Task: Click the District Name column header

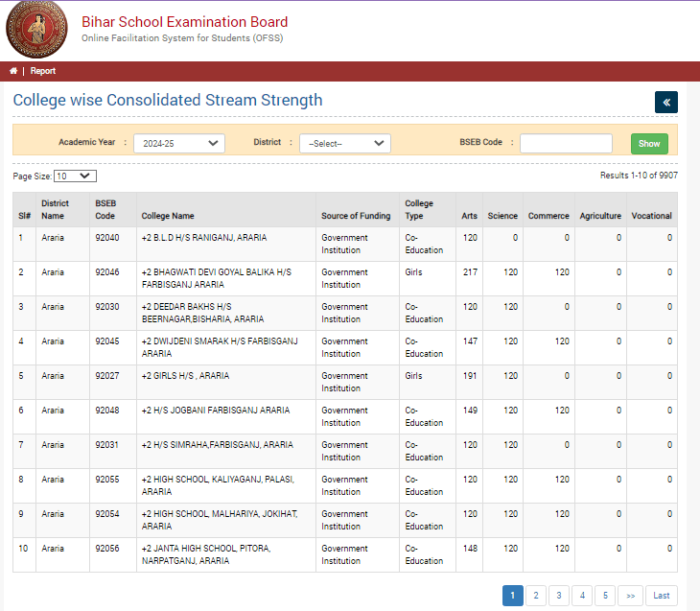Action: click(x=55, y=209)
